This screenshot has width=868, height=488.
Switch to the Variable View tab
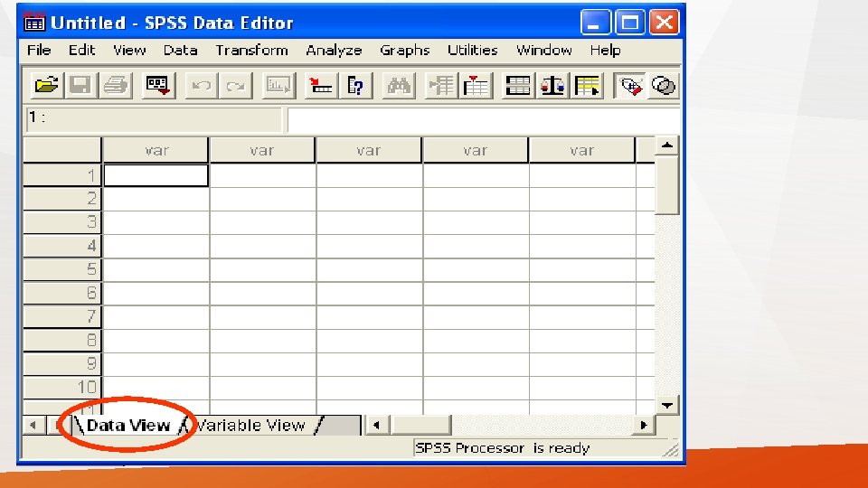click(x=250, y=425)
